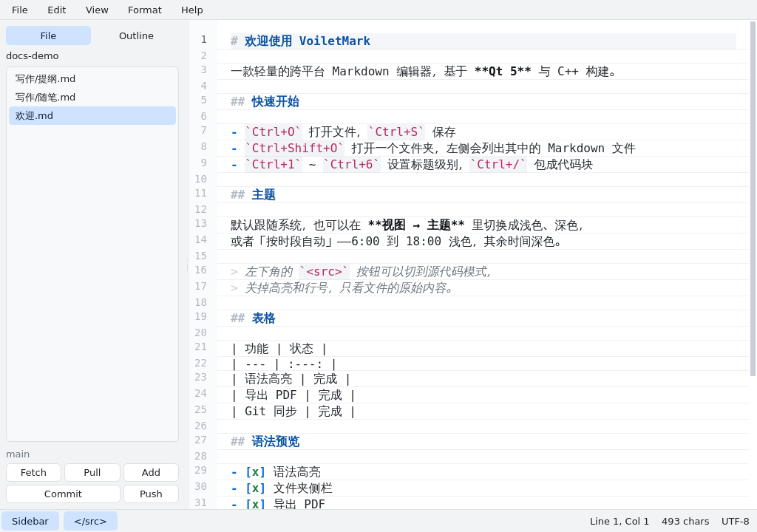Click the `Ctrl+/` code span on line 9

click(x=498, y=165)
